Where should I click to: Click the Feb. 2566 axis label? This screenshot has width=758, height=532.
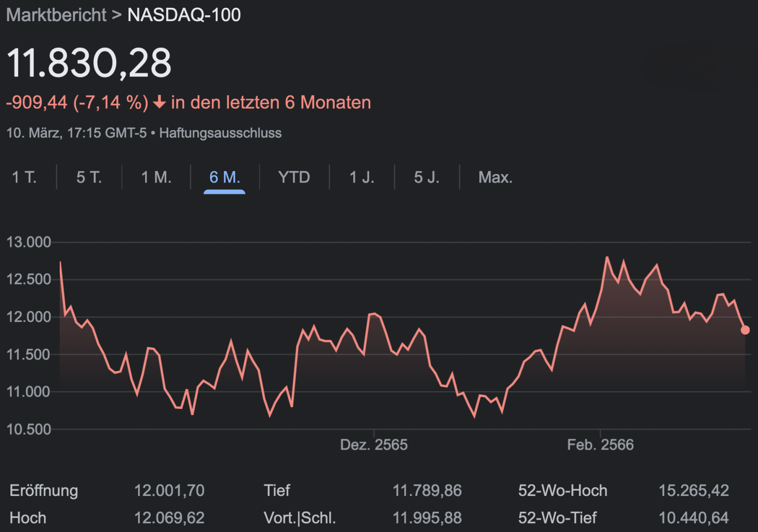601,444
